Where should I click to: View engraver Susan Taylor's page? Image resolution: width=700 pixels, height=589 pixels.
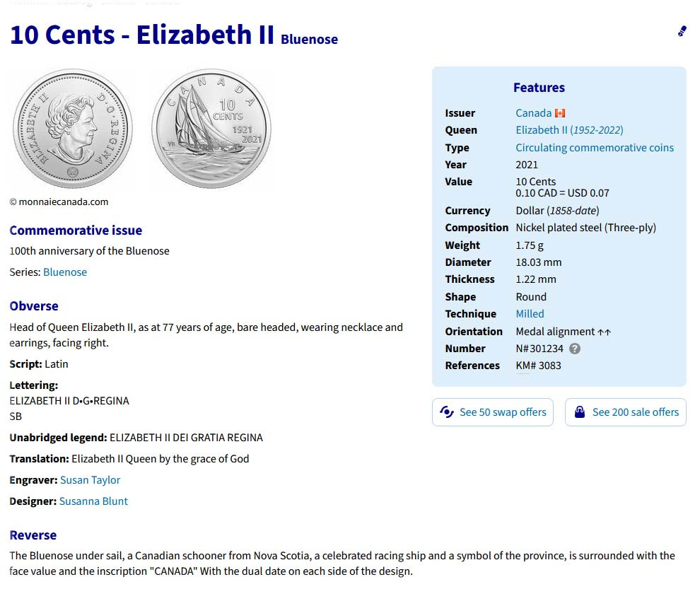90,480
